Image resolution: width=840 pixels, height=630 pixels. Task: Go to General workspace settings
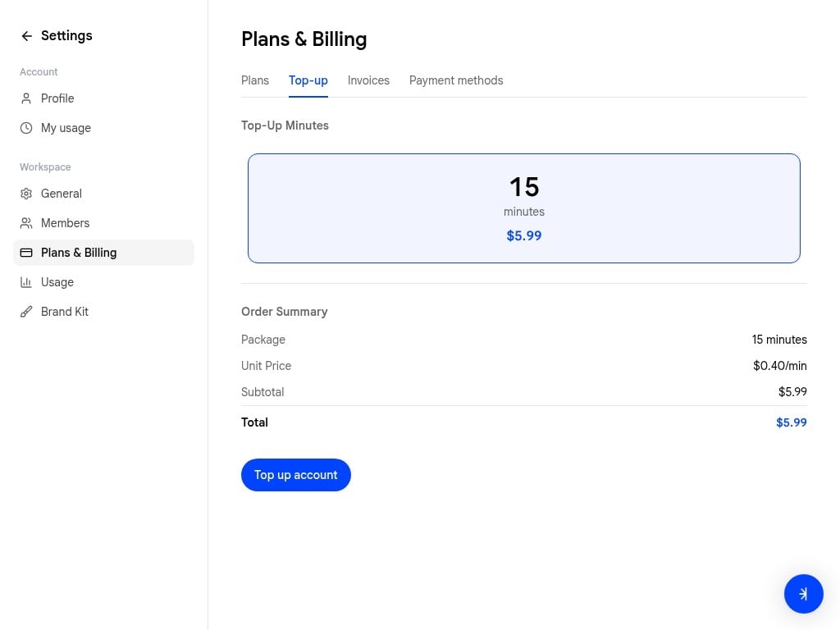[103, 194]
